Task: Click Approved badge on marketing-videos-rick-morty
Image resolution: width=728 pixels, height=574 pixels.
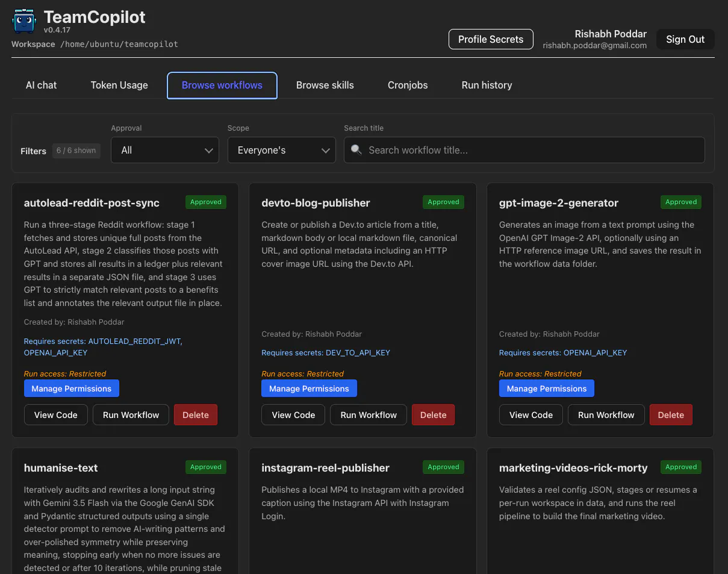Action: (x=681, y=467)
